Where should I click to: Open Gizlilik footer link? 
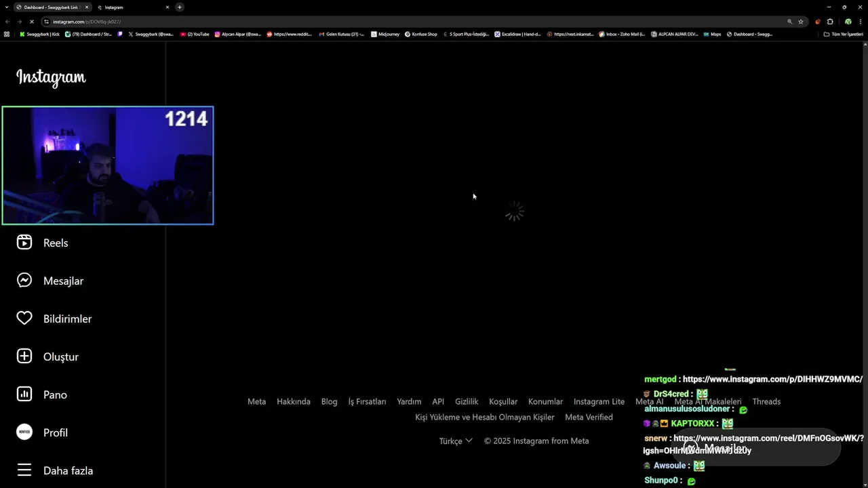(x=467, y=401)
